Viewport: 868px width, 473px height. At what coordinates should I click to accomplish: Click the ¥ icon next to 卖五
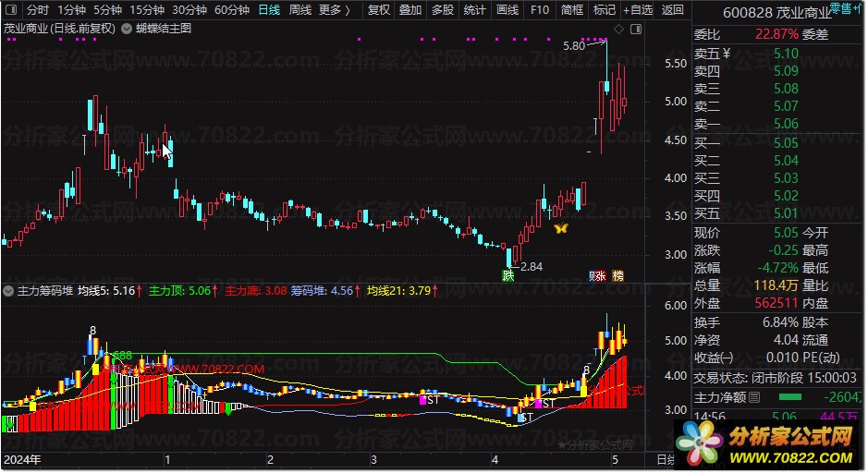(x=727, y=54)
